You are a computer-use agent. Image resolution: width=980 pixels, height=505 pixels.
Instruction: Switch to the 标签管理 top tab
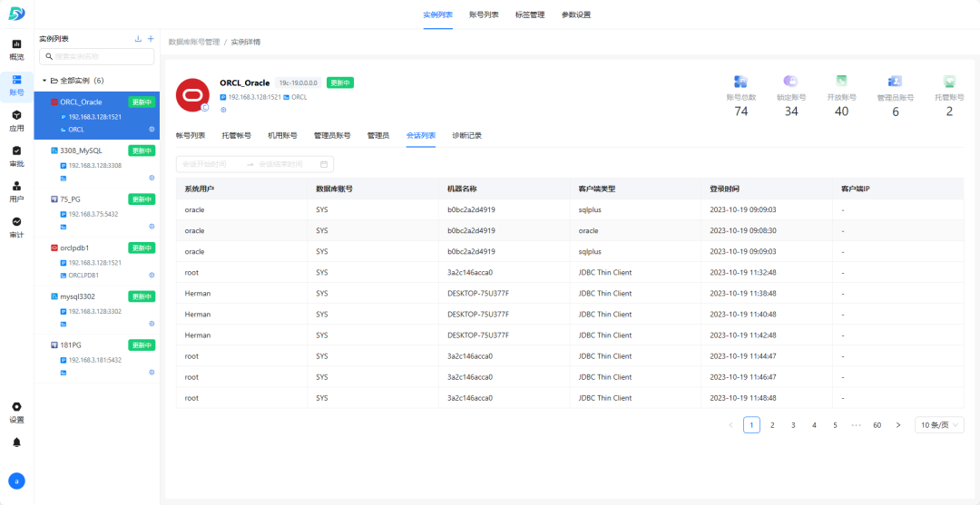pyautogui.click(x=529, y=15)
